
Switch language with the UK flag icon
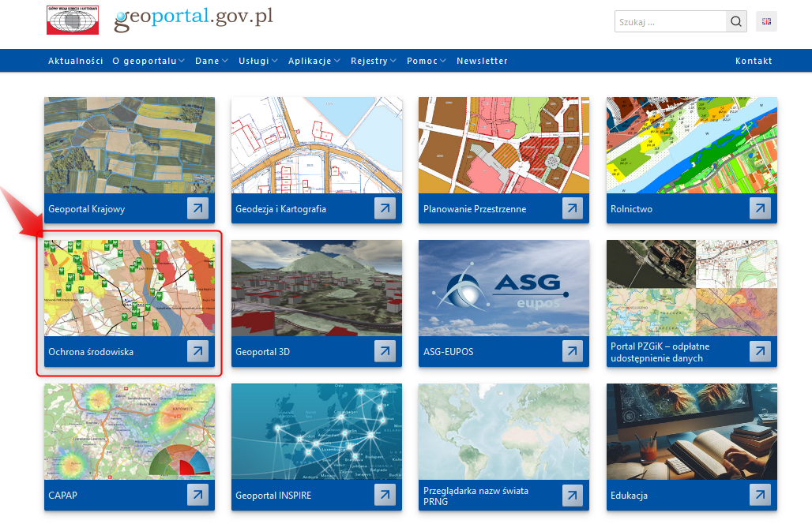tap(766, 22)
